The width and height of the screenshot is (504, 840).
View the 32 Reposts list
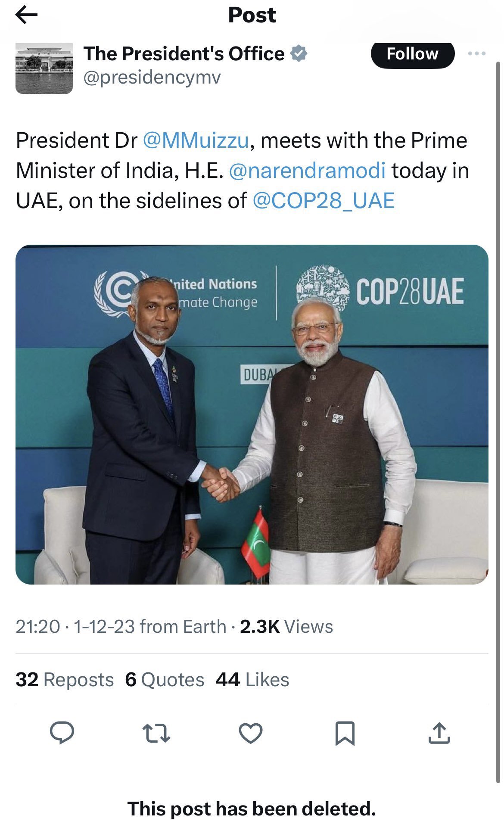coord(65,680)
